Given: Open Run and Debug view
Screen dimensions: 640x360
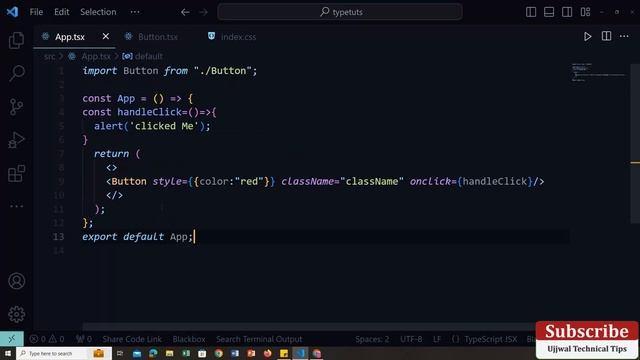Looking at the screenshot, I should pos(16,140).
